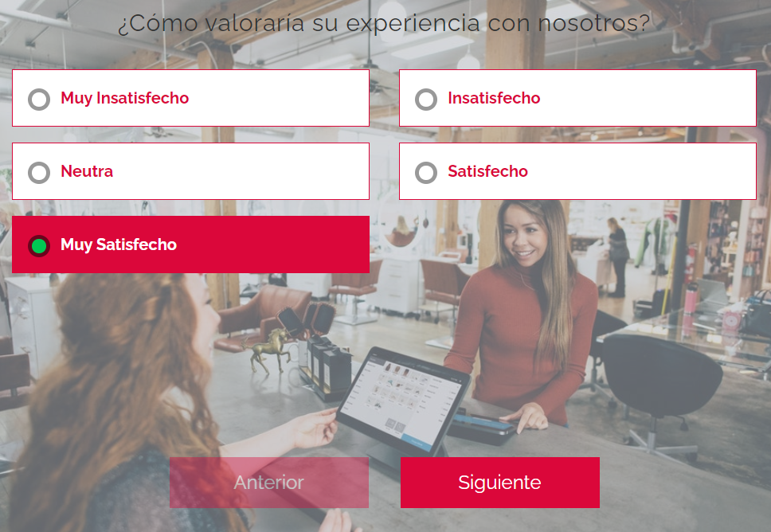Go back with the Anterior button
Screen dimensions: 771x532
[269, 483]
